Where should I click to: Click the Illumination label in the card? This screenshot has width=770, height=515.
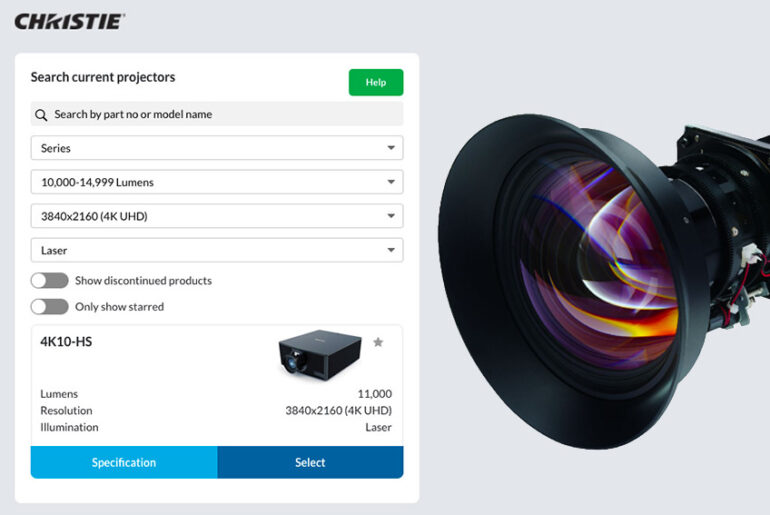pyautogui.click(x=69, y=427)
